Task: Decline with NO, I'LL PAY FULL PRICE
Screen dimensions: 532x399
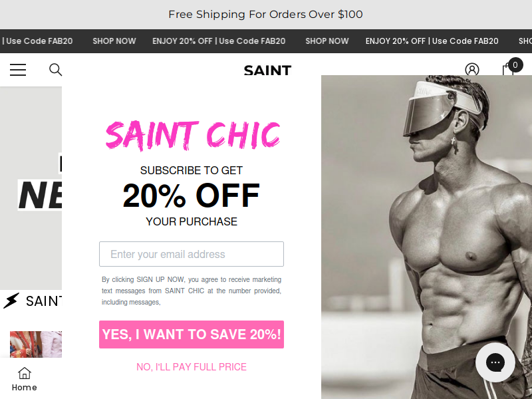Action: pos(192,367)
